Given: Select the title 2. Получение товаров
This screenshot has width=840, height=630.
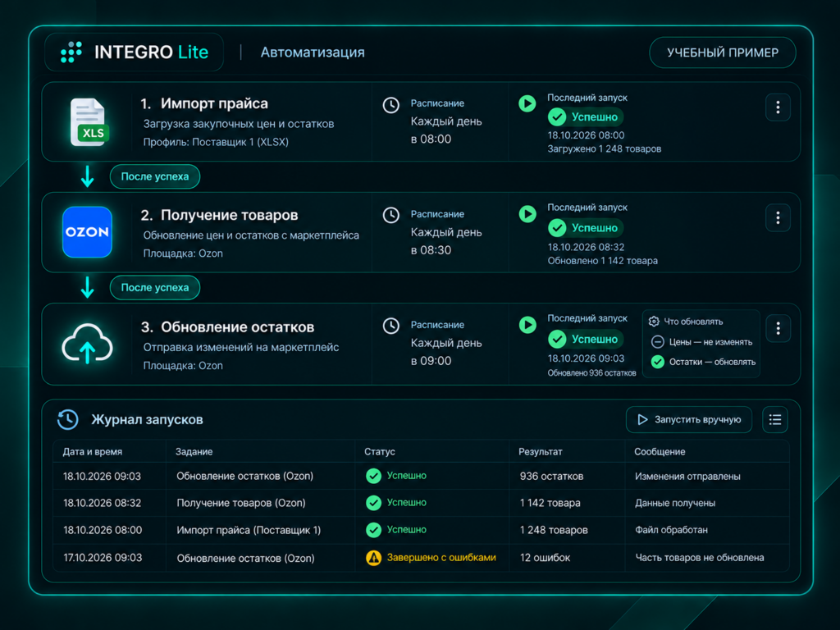Looking at the screenshot, I should (219, 215).
